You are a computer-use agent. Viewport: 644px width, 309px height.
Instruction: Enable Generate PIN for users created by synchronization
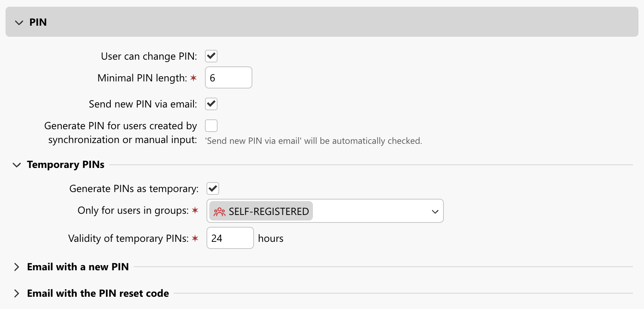click(211, 125)
